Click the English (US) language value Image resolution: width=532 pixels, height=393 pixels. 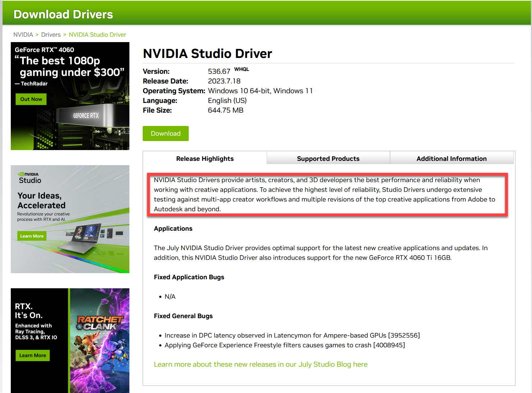pos(227,100)
